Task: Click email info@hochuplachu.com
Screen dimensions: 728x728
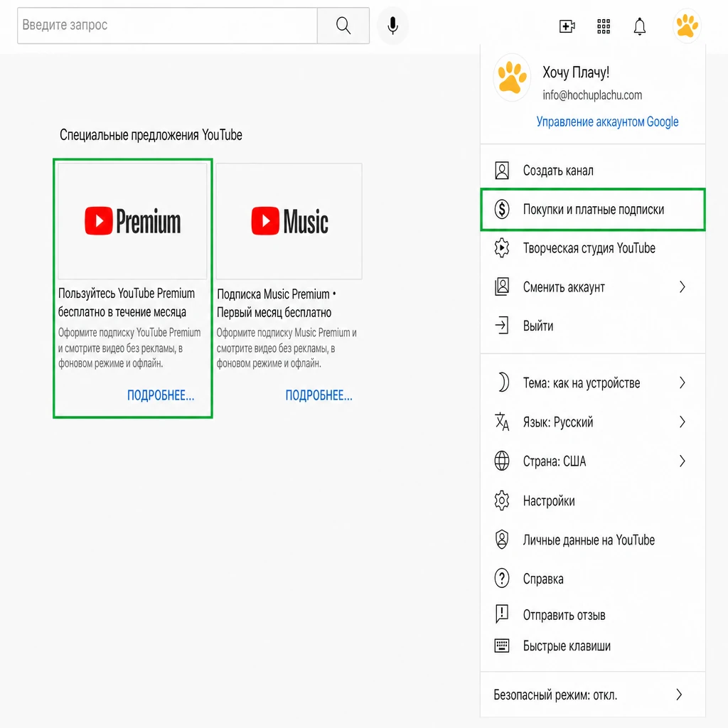Action: coord(592,95)
